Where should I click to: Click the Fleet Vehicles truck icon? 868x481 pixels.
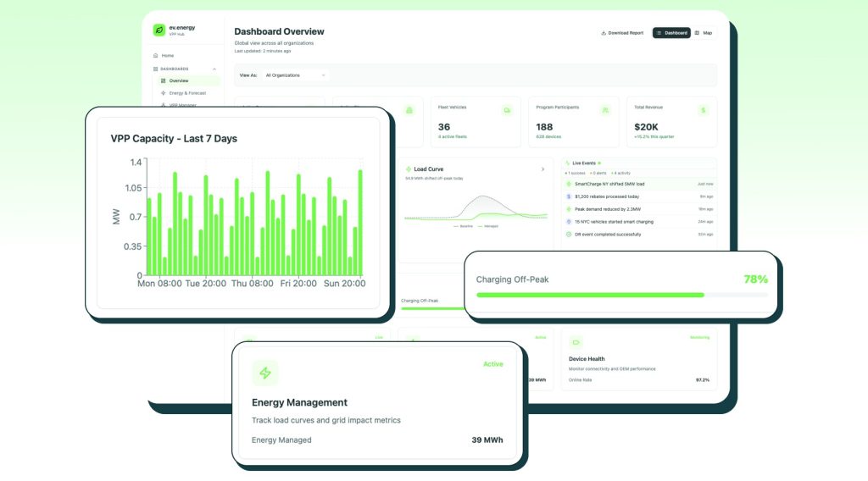coord(507,110)
